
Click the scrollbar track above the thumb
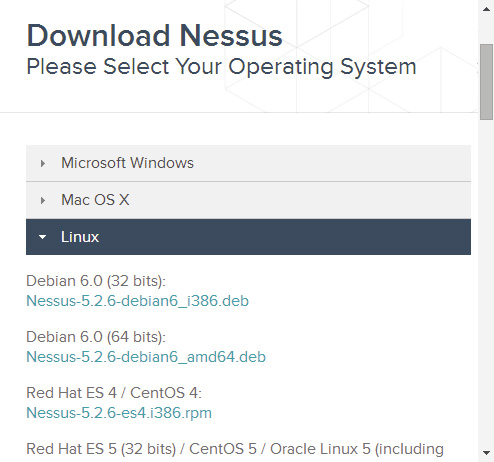pyautogui.click(x=486, y=30)
